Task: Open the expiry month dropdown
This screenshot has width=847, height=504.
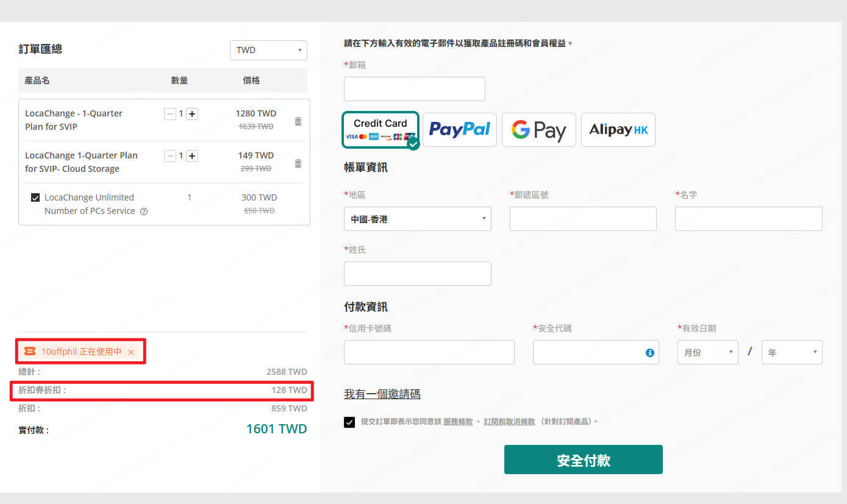Action: click(x=708, y=352)
